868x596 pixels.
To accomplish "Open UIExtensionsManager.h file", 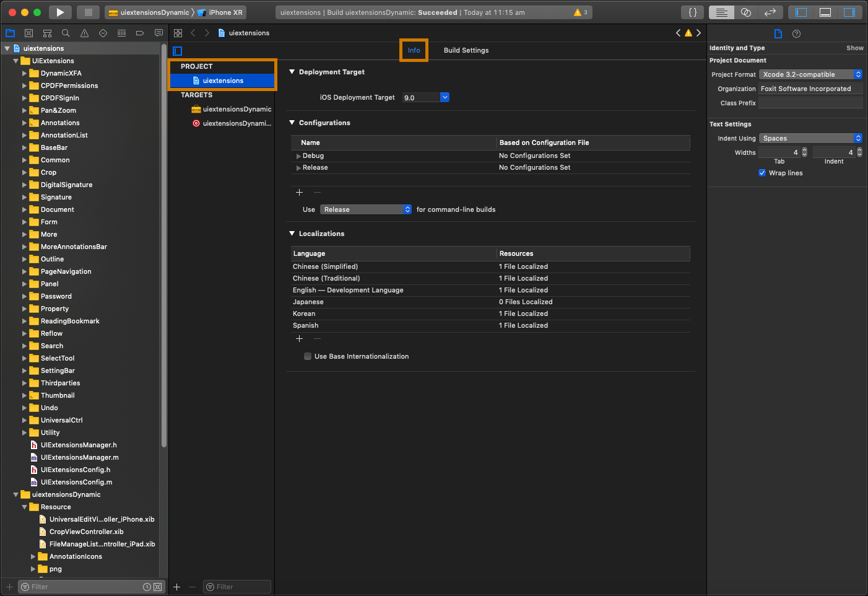I will (x=78, y=445).
